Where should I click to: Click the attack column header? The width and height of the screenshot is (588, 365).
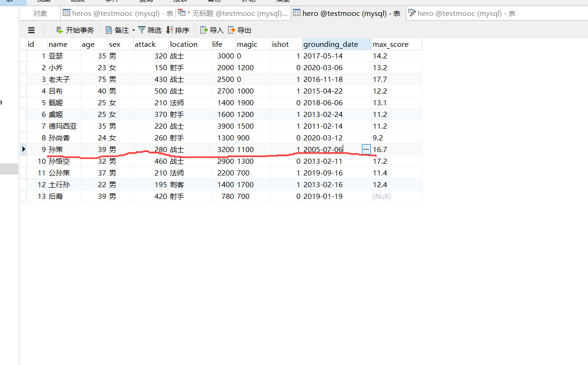(151, 44)
